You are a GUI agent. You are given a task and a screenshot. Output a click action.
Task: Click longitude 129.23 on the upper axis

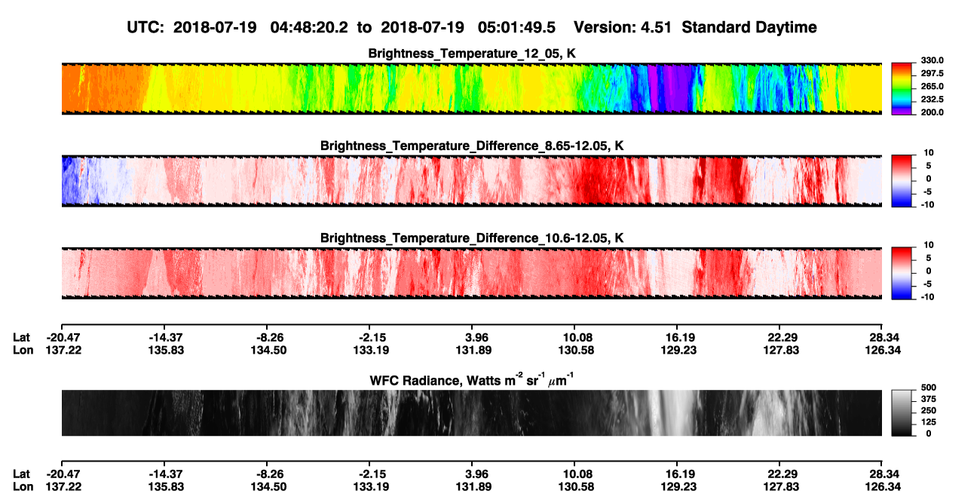click(677, 349)
